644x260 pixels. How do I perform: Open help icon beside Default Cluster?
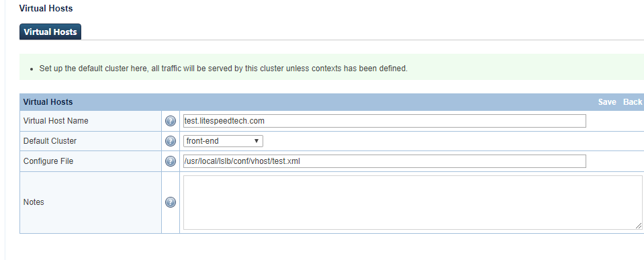171,141
